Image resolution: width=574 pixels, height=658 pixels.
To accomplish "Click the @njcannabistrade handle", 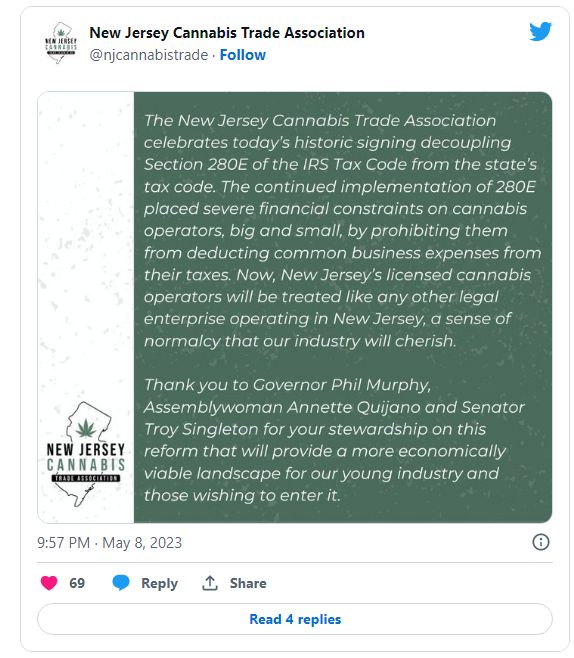I will click(149, 55).
